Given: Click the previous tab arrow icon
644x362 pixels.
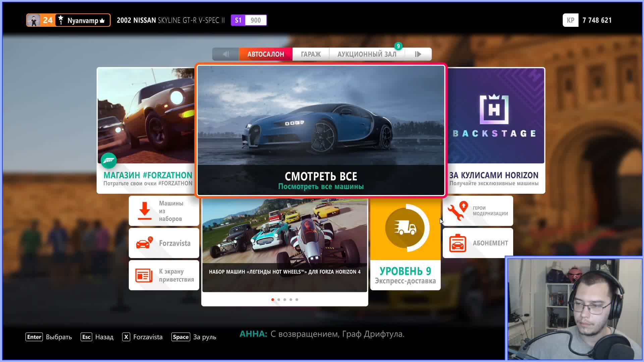Looking at the screenshot, I should [225, 54].
